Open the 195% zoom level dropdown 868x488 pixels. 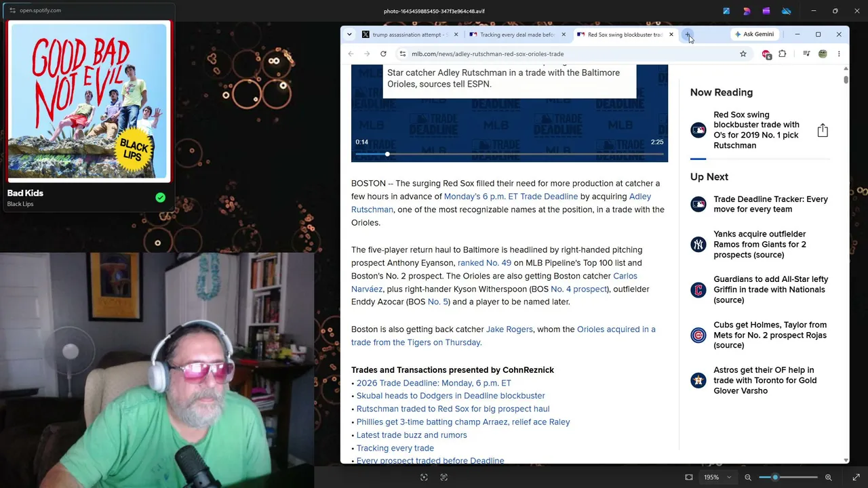(x=717, y=477)
